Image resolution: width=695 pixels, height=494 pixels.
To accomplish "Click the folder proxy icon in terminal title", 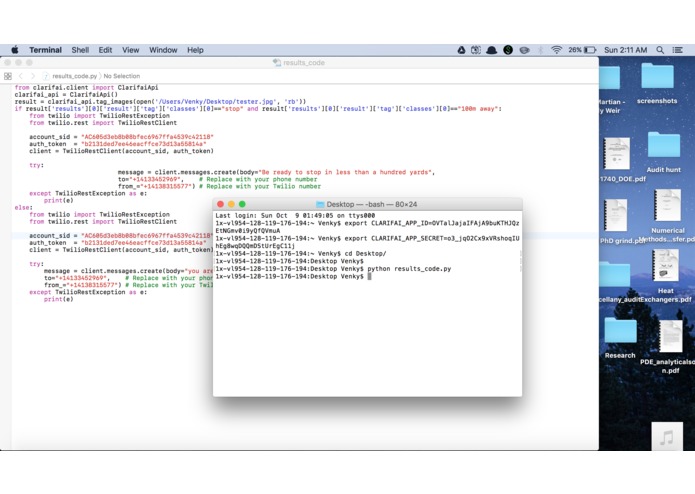I will [320, 204].
